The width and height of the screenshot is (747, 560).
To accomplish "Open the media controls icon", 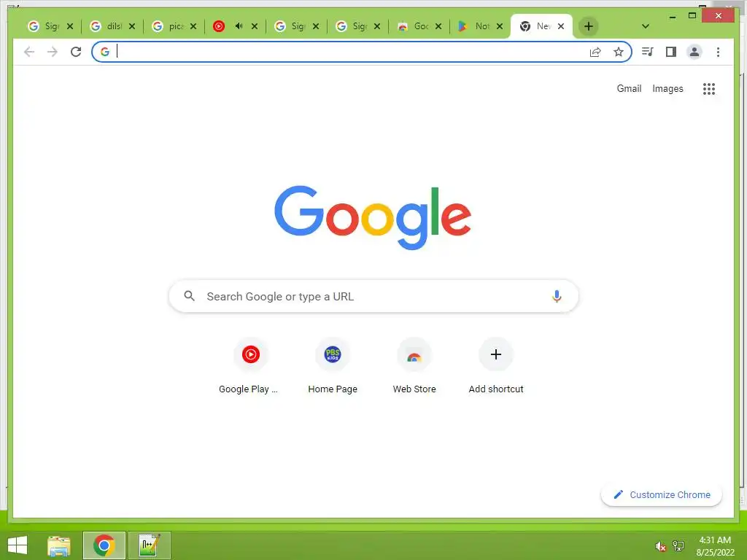I will click(648, 52).
